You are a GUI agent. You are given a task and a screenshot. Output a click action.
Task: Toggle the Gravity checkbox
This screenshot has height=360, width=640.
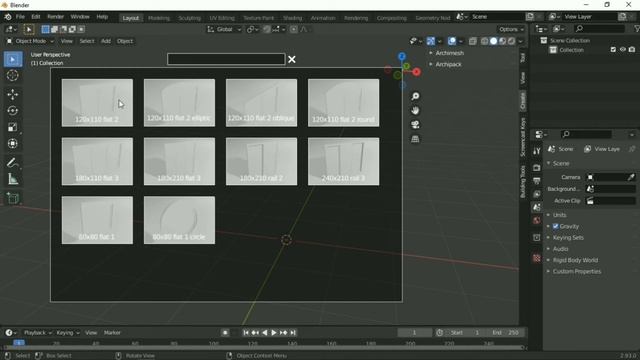point(556,226)
